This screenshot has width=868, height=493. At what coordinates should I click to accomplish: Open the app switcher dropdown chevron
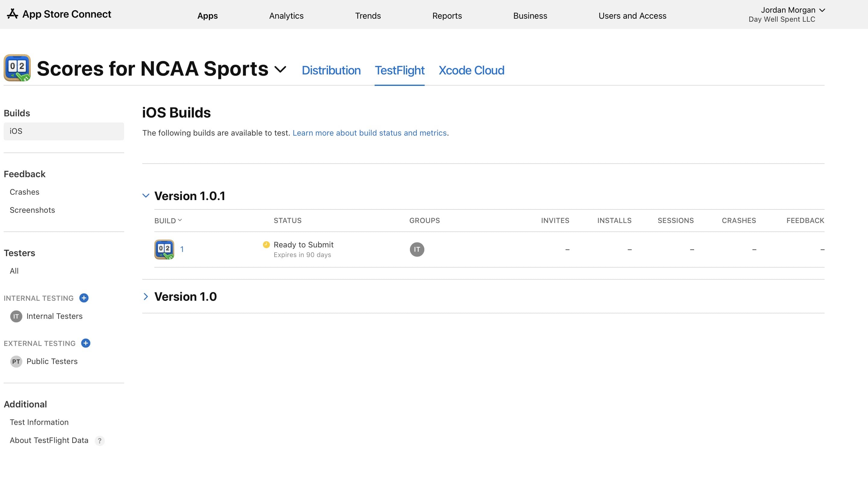280,69
